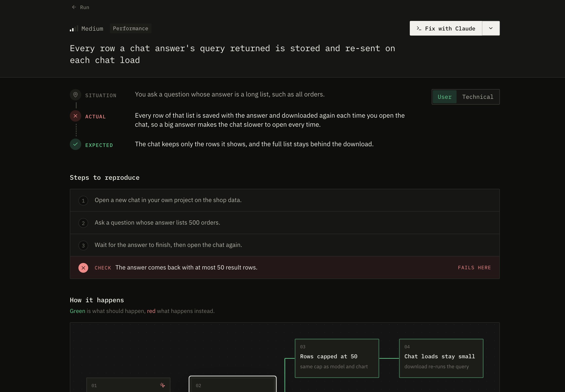Screen dimensions: 565x392
Task: Select node 04 Chat loads stay small
Action: 441,358
